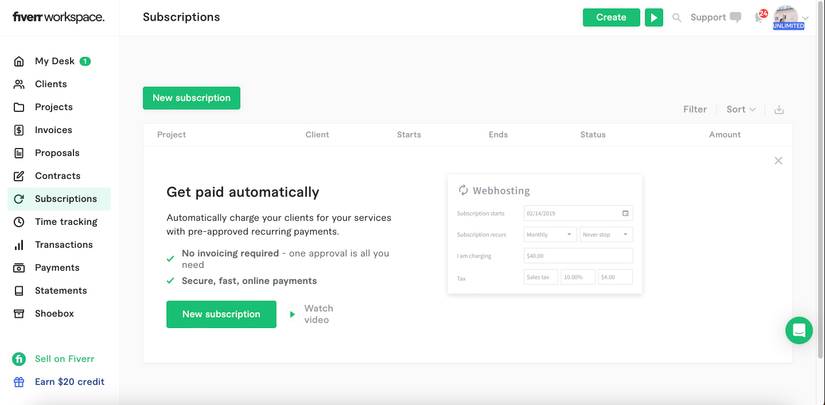
Task: Click the Statements book icon
Action: click(19, 290)
